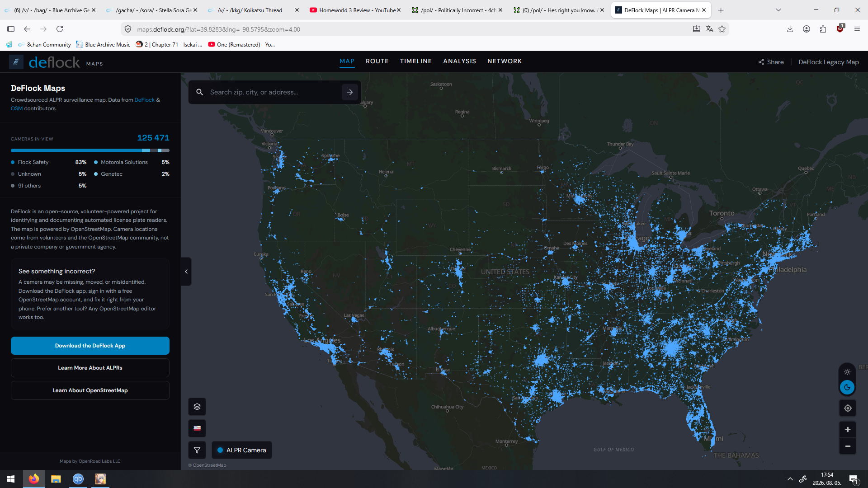Viewport: 868px width, 488px height.
Task: Click the Unknown legend entry
Action: click(49, 174)
